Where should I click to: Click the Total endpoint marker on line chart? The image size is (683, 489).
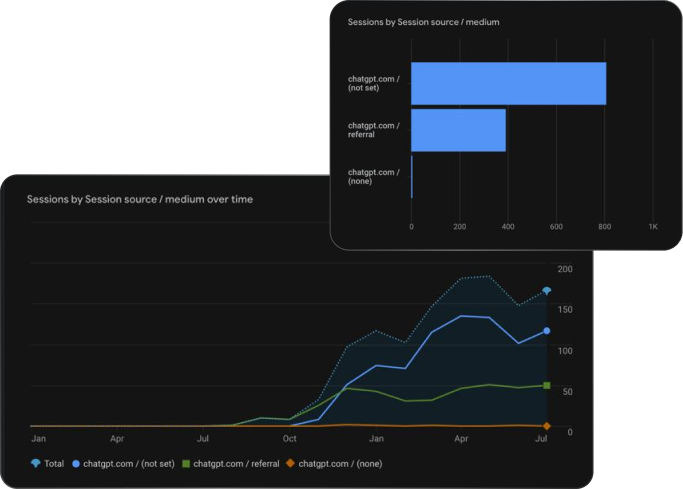click(547, 290)
